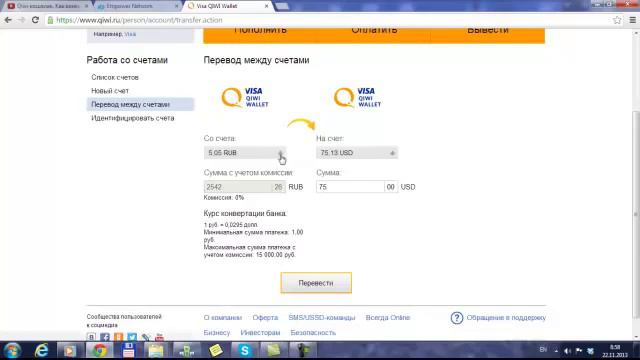Reload the QIWI page
Screen dimensions: 640x360
coord(36,20)
